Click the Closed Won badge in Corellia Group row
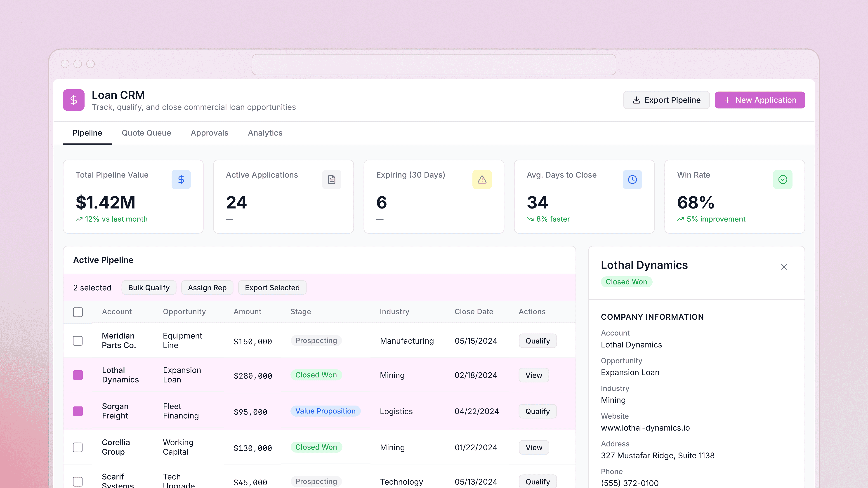868x488 pixels. tap(316, 447)
